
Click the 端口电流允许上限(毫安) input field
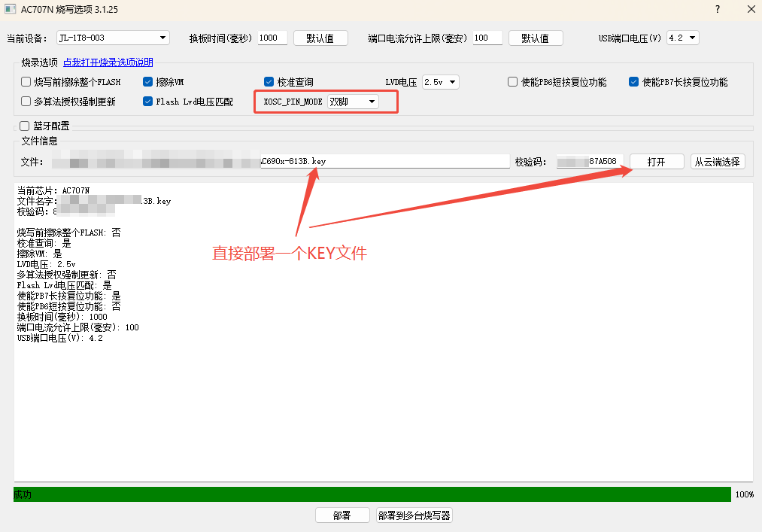tap(487, 38)
